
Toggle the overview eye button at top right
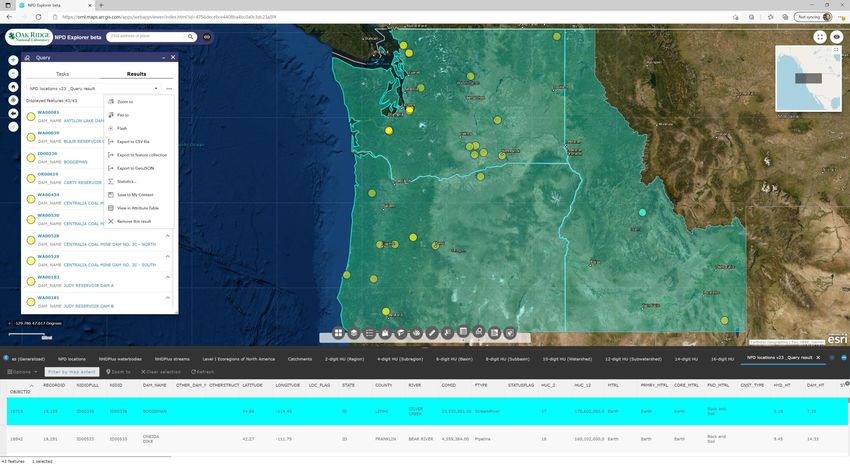tap(836, 37)
